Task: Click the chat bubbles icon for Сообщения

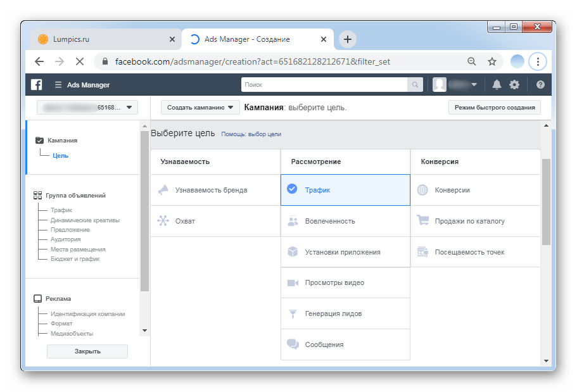Action: click(293, 345)
